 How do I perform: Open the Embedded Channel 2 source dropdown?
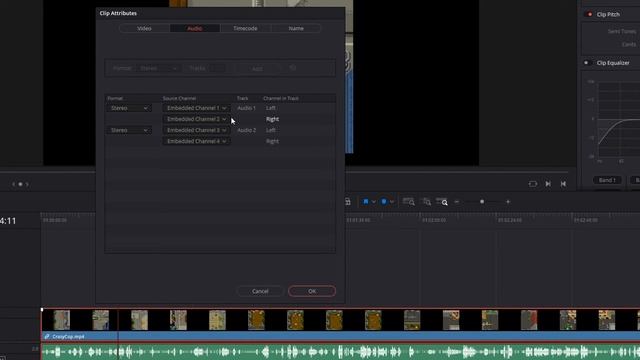coord(196,119)
